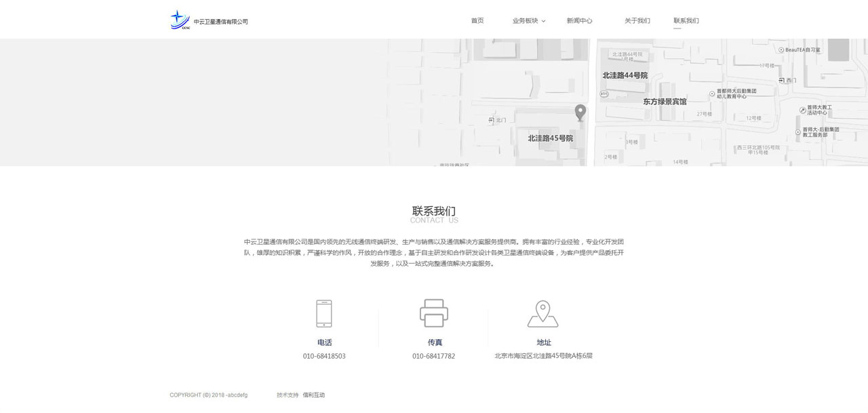The image size is (868, 413).
Task: Expand the 业务板块 dropdown arrow
Action: (543, 22)
